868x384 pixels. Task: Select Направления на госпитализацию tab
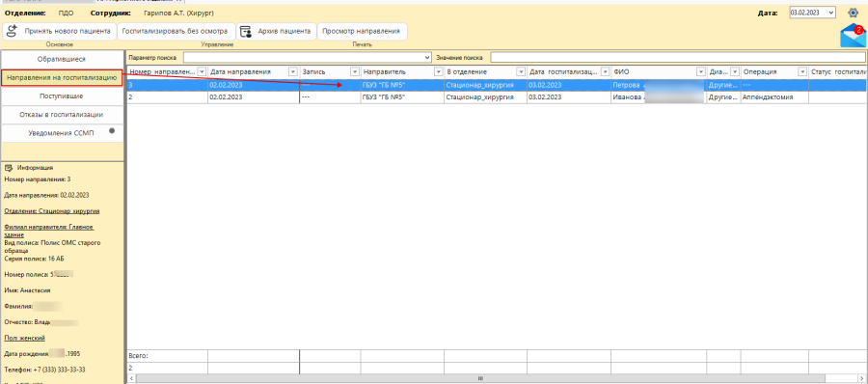pos(62,78)
